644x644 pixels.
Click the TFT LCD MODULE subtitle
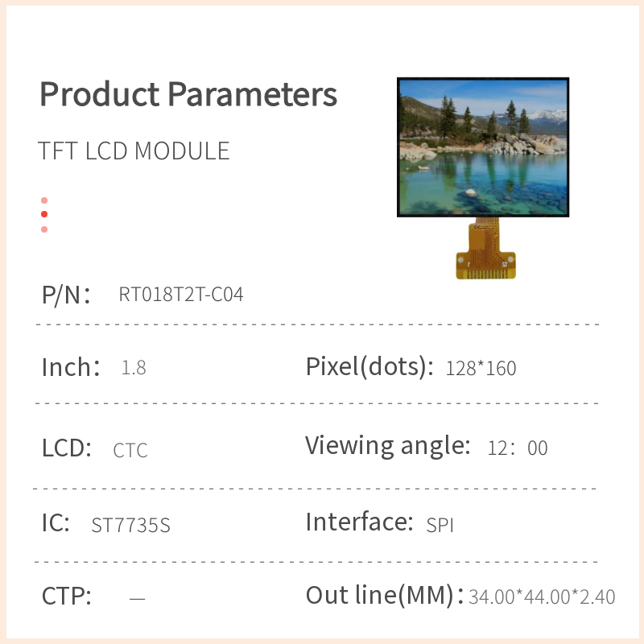(134, 151)
